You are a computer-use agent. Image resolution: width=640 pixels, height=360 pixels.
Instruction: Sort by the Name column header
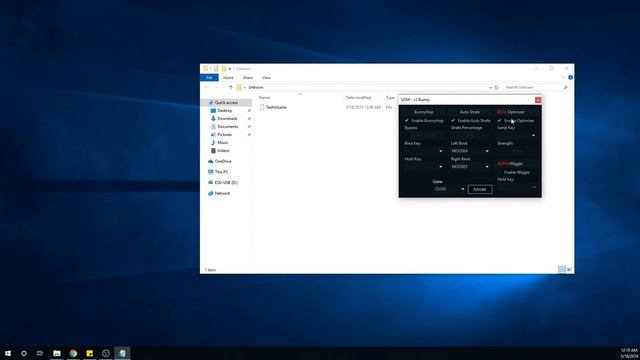(264, 98)
